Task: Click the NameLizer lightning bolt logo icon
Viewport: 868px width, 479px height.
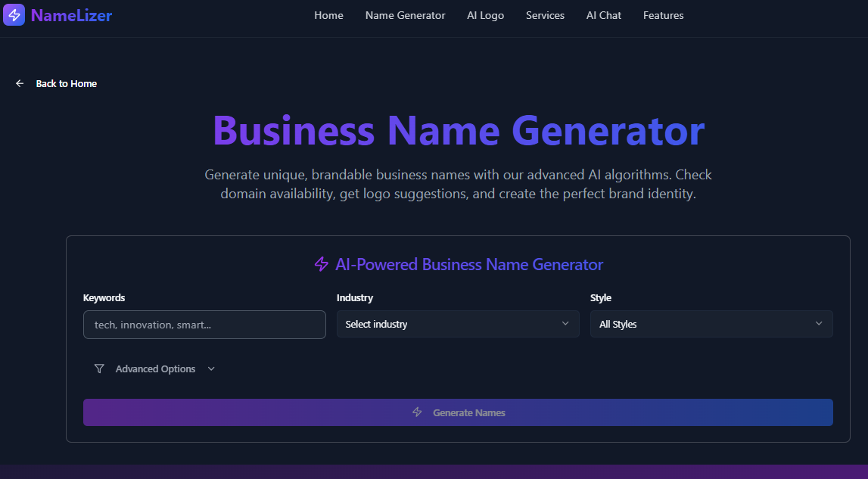Action: 14,14
